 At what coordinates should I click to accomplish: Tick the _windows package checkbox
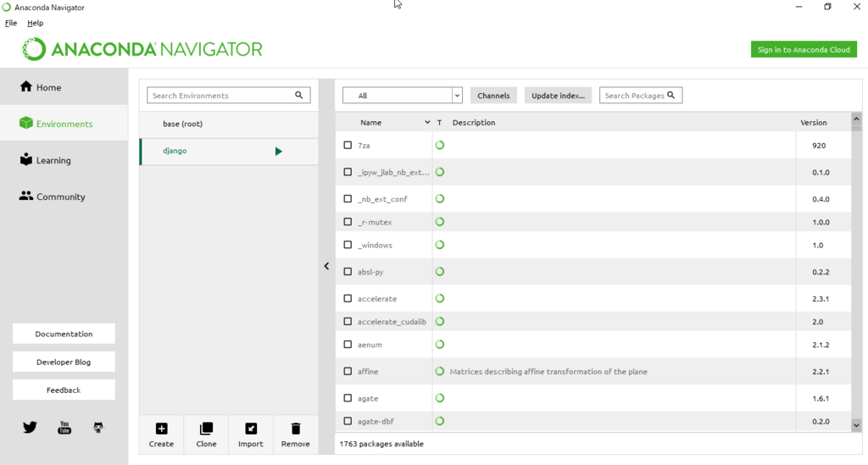pyautogui.click(x=348, y=245)
